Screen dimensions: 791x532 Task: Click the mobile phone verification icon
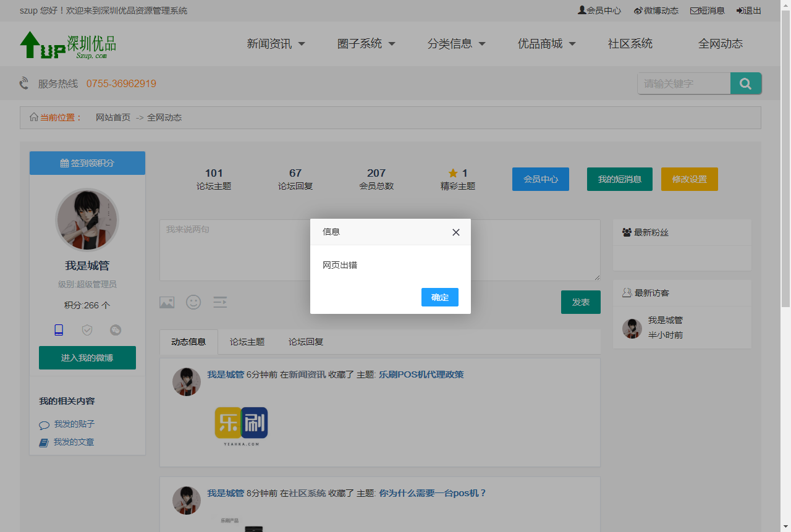click(x=59, y=330)
